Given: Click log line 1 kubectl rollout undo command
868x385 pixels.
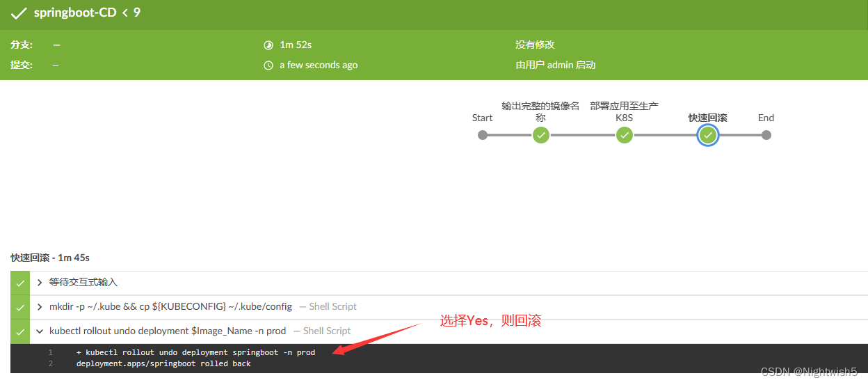Looking at the screenshot, I should (195, 352).
